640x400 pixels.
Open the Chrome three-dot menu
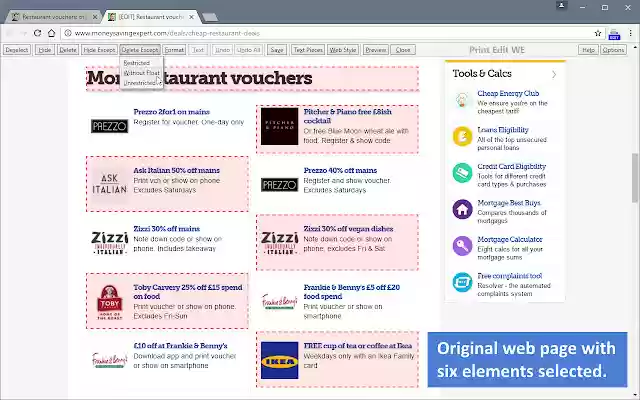(631, 33)
